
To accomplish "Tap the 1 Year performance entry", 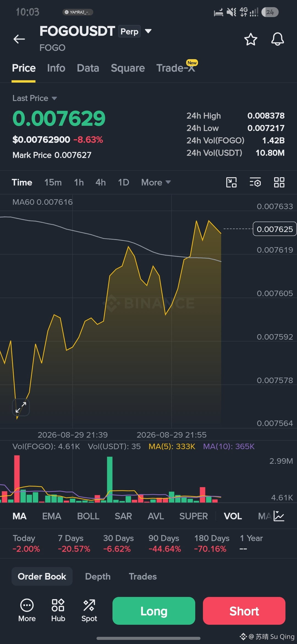I will 251,543.
